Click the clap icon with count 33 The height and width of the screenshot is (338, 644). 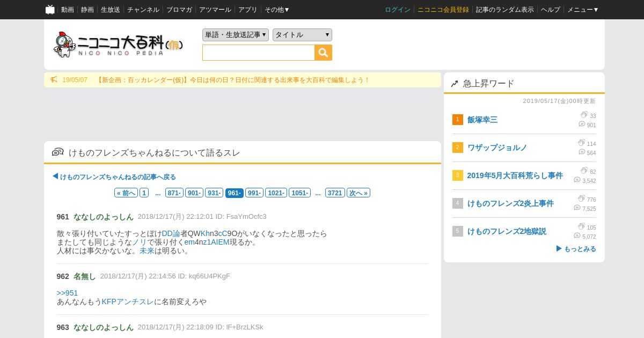[x=584, y=115]
